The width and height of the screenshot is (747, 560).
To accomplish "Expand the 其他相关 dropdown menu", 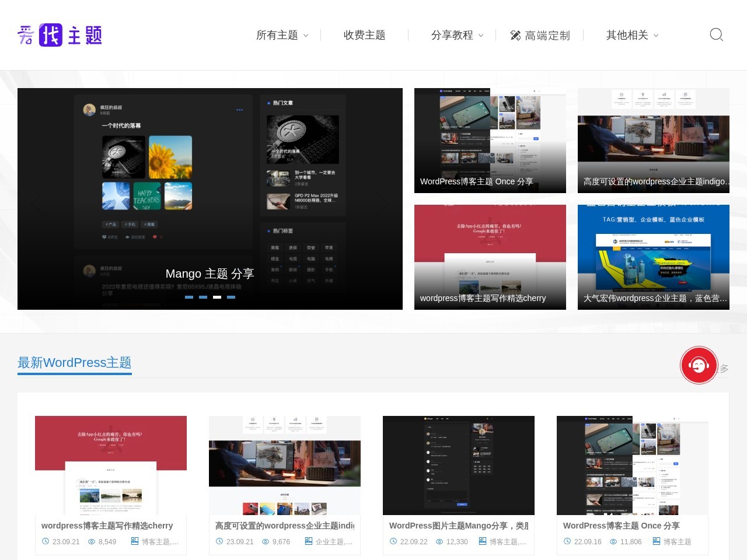I will click(x=633, y=35).
